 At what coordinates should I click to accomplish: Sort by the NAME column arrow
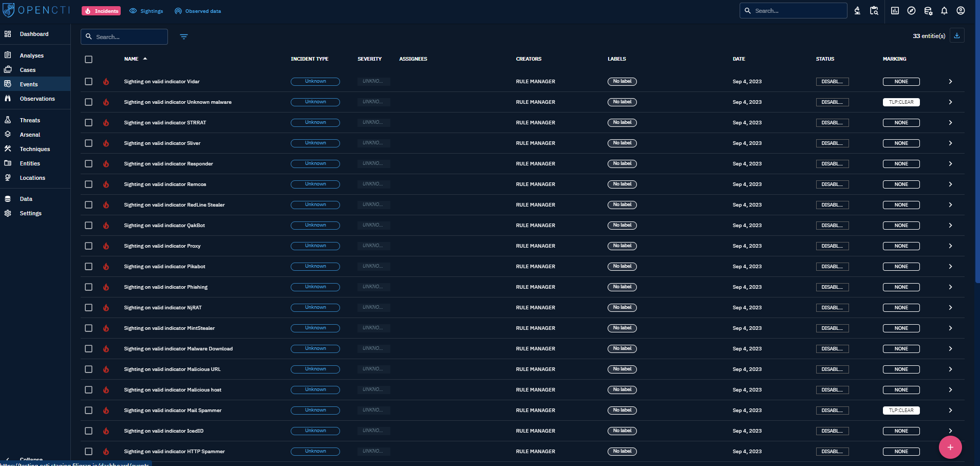pos(145,59)
